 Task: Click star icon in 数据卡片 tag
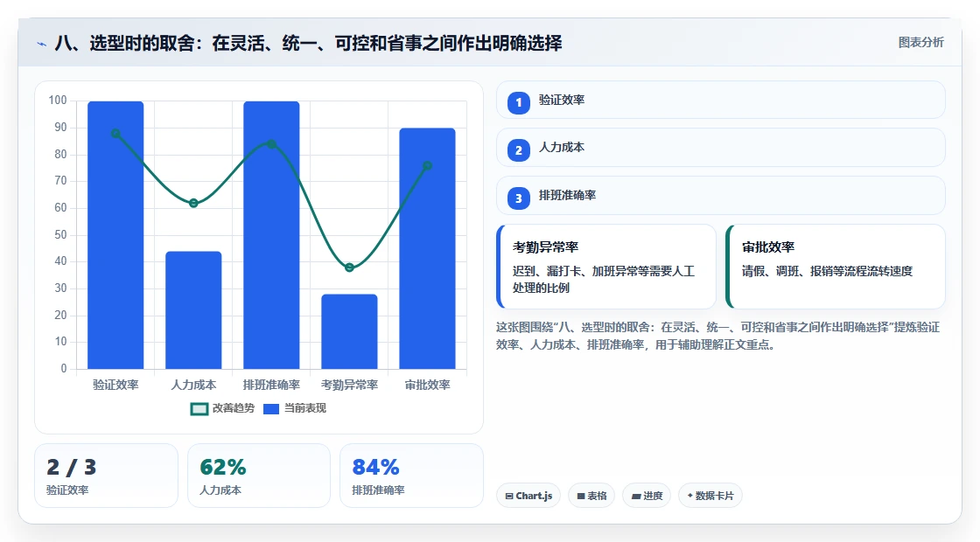[x=690, y=496]
